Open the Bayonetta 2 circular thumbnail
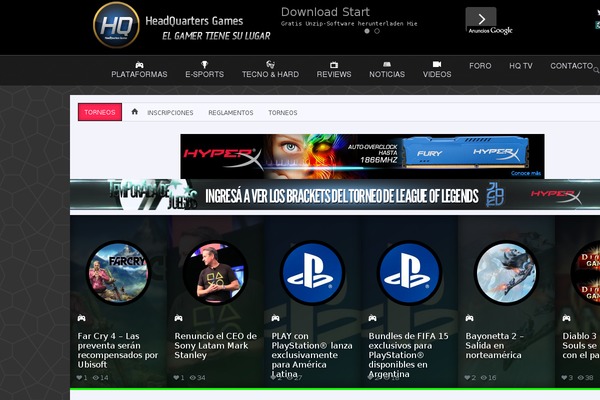Screen dimensions: 600x400 click(506, 273)
